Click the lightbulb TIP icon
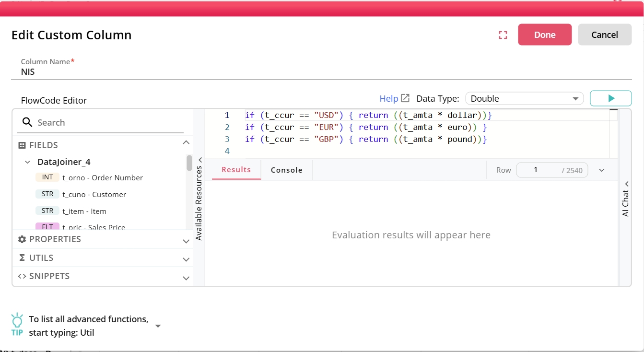The image size is (644, 352). 17,325
